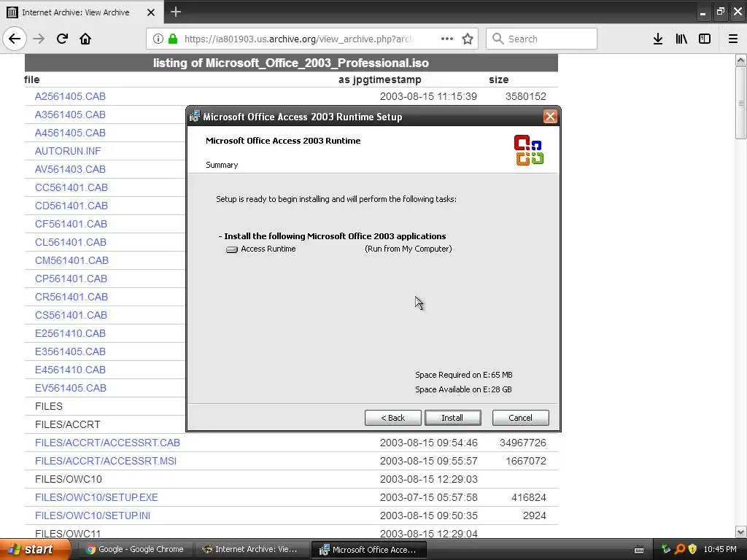The image size is (747, 560).
Task: Open the CS561401.CAB link
Action: 71,315
